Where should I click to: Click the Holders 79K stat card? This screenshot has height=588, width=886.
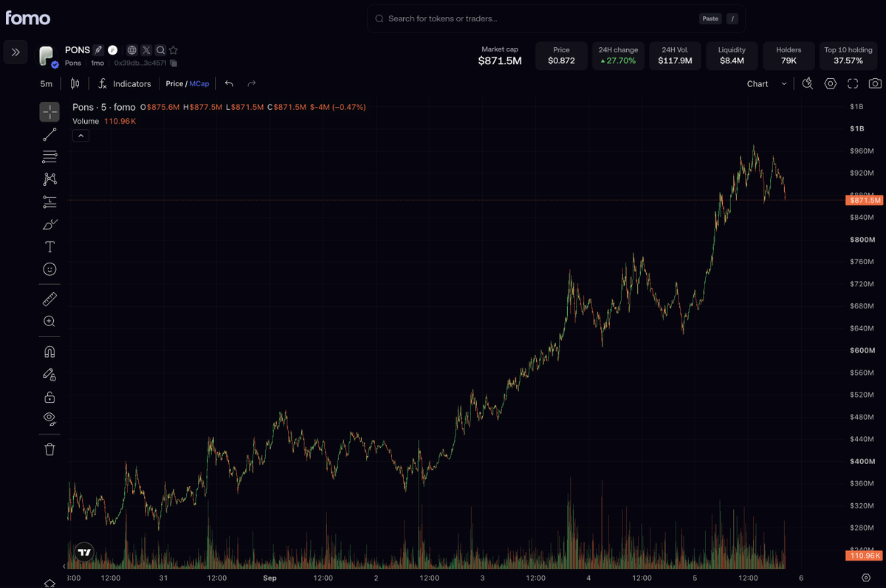(x=789, y=56)
